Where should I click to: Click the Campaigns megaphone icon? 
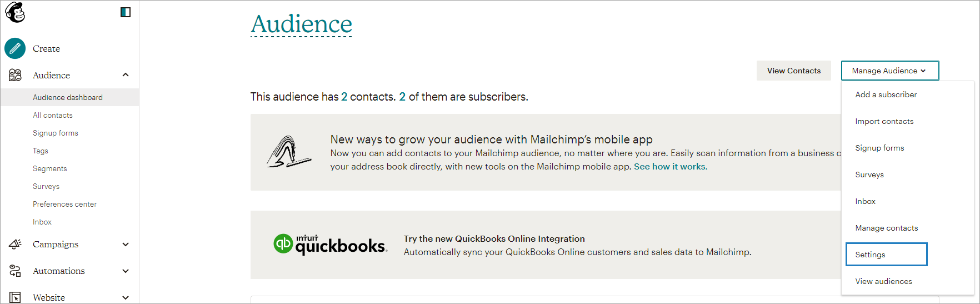(15, 244)
